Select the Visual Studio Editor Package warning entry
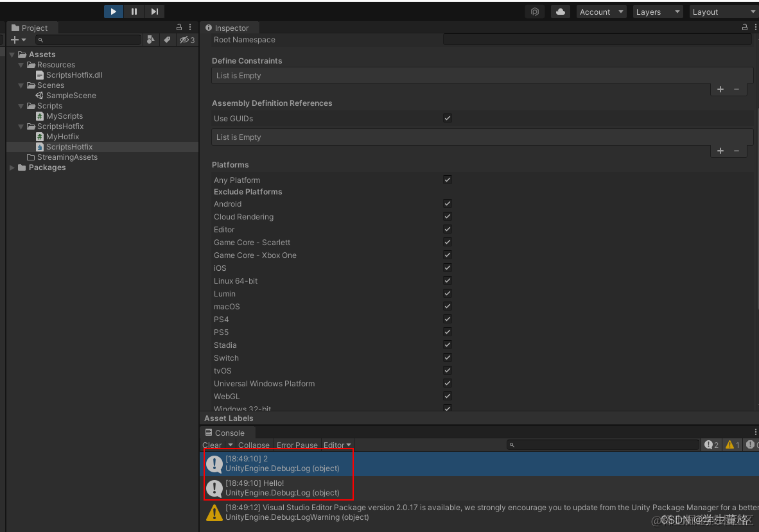The width and height of the screenshot is (759, 532). click(x=479, y=513)
